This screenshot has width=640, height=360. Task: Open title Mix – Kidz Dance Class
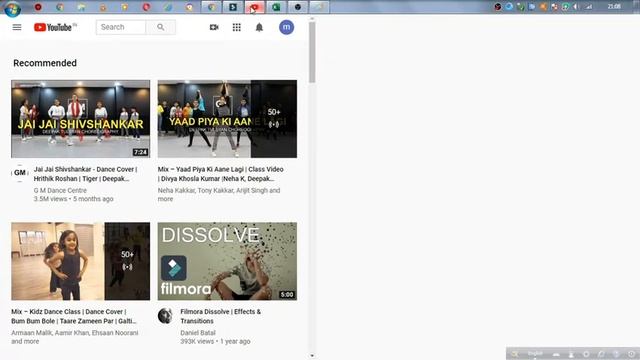pyautogui.click(x=74, y=316)
